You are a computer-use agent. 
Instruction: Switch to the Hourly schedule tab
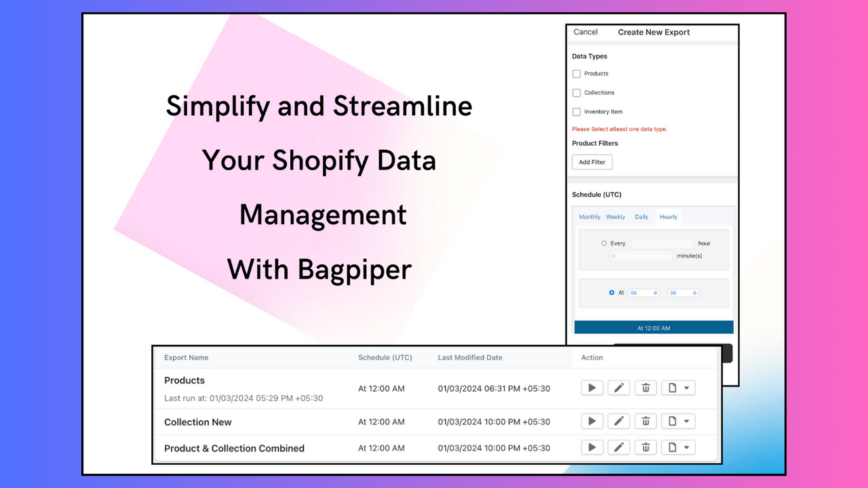pos(669,217)
